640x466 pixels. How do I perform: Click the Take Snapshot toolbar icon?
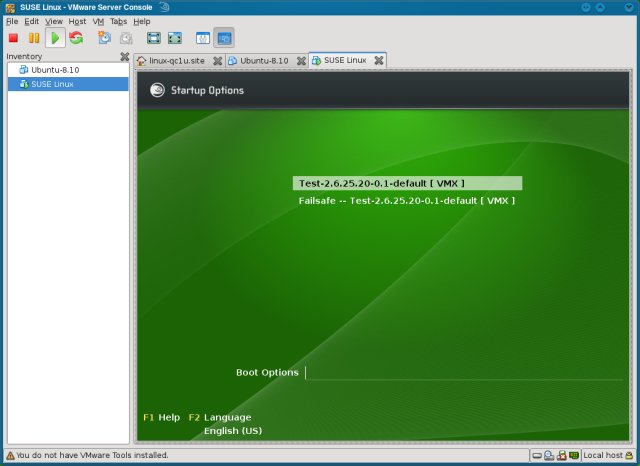click(104, 38)
